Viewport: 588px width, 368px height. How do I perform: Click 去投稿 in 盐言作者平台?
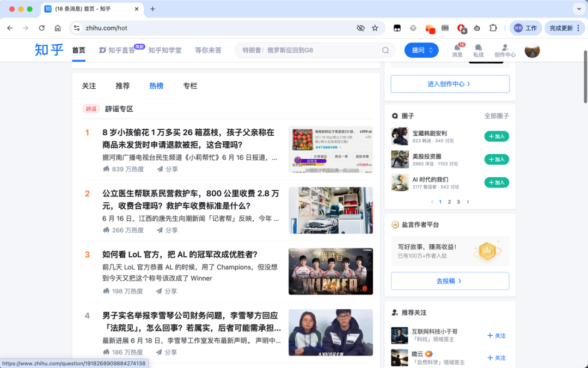pyautogui.click(x=450, y=281)
